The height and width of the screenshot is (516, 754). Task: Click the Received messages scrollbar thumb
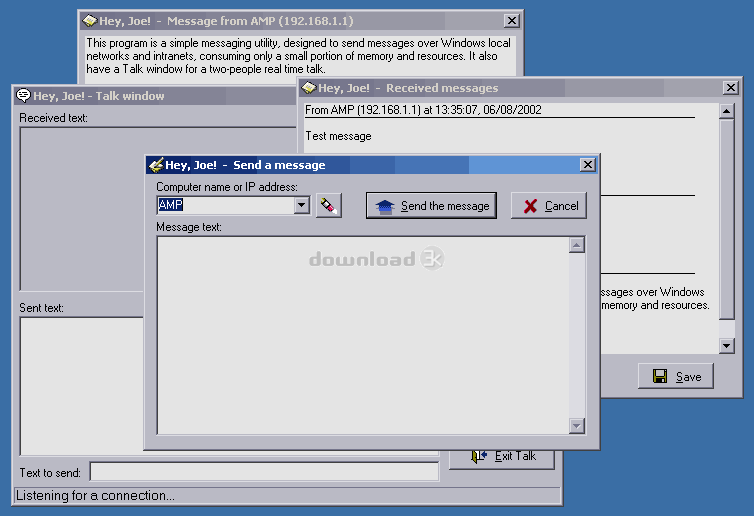(727, 219)
